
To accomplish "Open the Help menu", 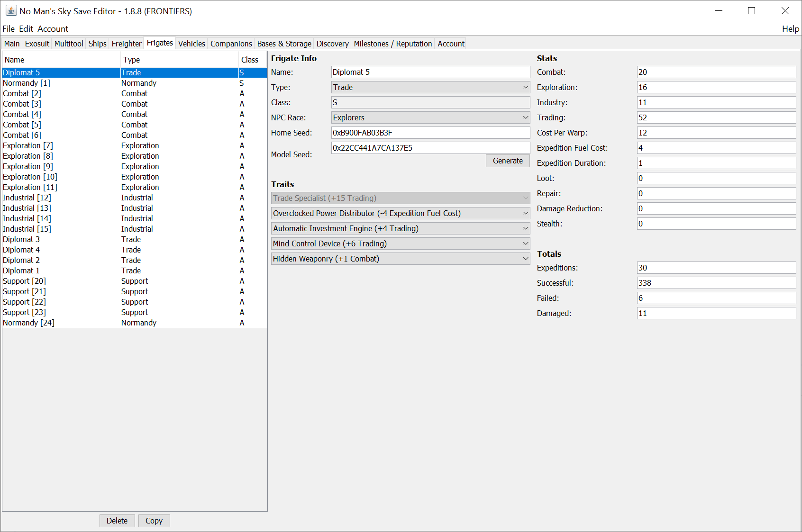I will tap(790, 29).
